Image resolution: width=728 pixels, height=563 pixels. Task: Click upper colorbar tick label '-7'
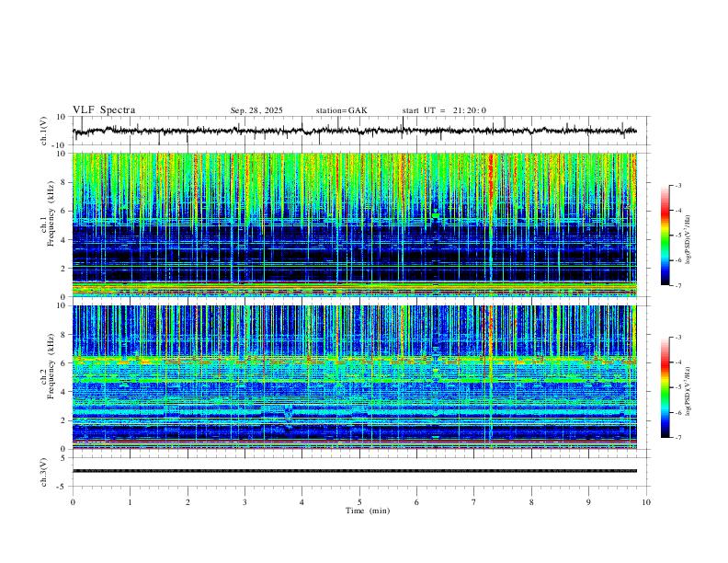(x=678, y=285)
